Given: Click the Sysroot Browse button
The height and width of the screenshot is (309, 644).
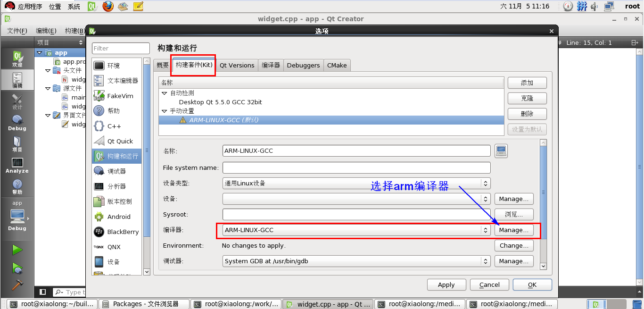Looking at the screenshot, I should point(514,214).
